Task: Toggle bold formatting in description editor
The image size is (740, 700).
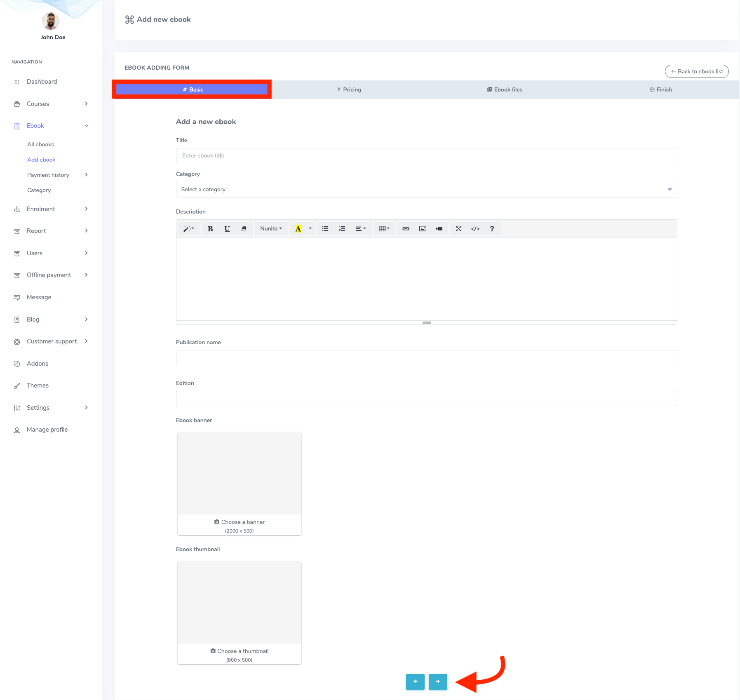Action: click(x=210, y=229)
